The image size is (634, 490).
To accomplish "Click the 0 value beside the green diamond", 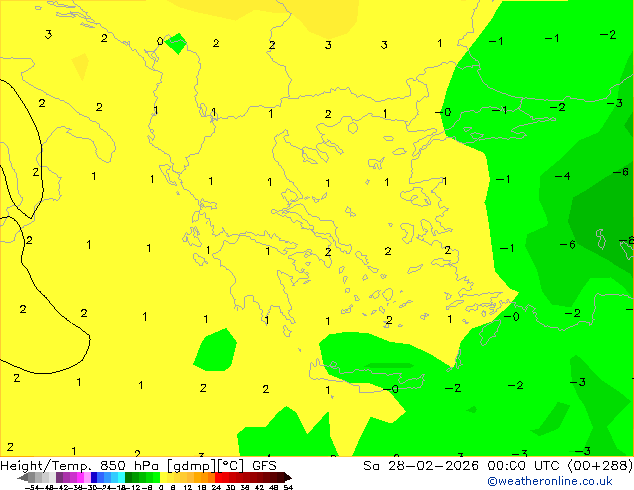I will [x=160, y=41].
